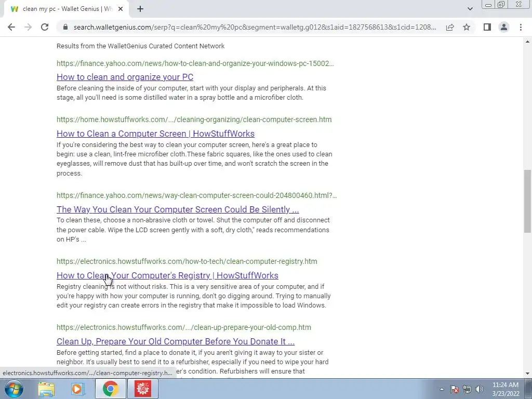Click the scrollbar down arrow
Screen dimensions: 532x399
click(527, 374)
